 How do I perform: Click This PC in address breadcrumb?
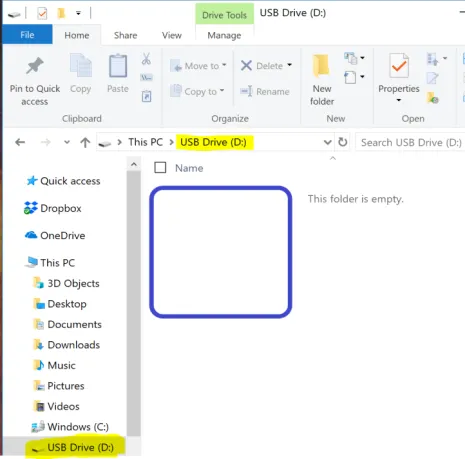(x=145, y=142)
